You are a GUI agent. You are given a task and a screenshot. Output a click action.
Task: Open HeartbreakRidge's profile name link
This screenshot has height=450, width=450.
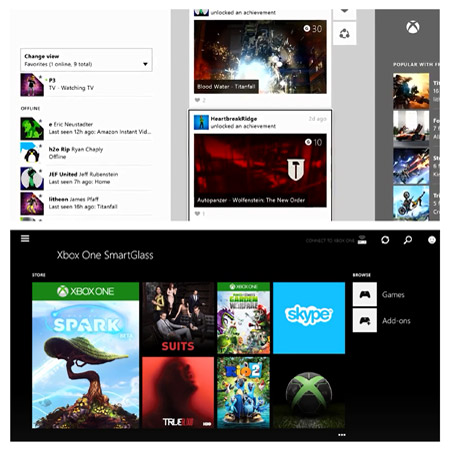click(234, 119)
